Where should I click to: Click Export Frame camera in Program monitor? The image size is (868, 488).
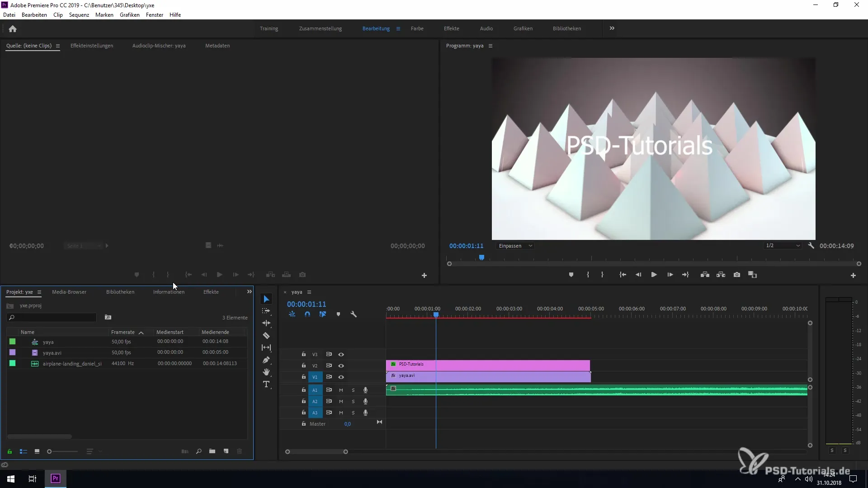click(x=737, y=275)
